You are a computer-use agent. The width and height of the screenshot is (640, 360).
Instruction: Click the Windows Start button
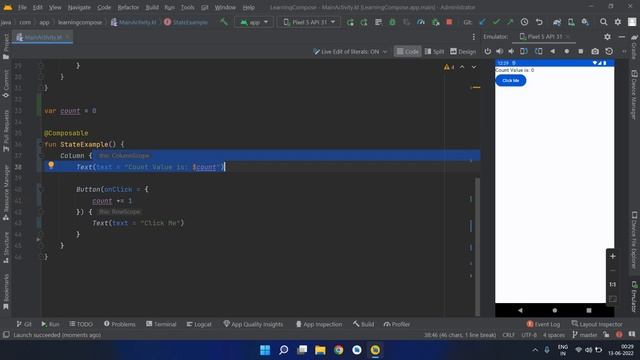tap(265, 350)
